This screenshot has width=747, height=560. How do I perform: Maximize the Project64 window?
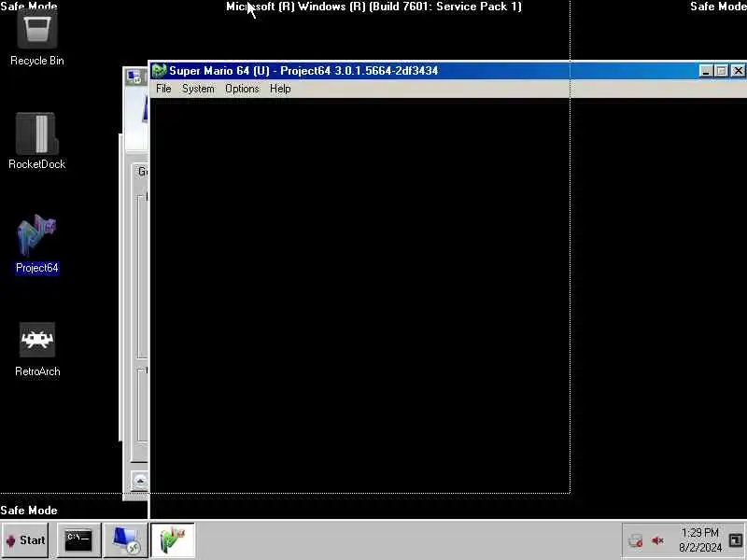coord(722,71)
